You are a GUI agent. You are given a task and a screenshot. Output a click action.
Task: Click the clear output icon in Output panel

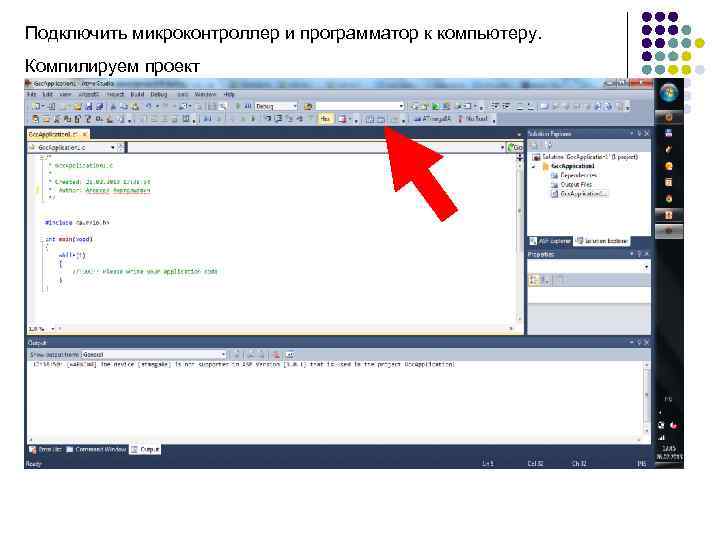point(276,354)
